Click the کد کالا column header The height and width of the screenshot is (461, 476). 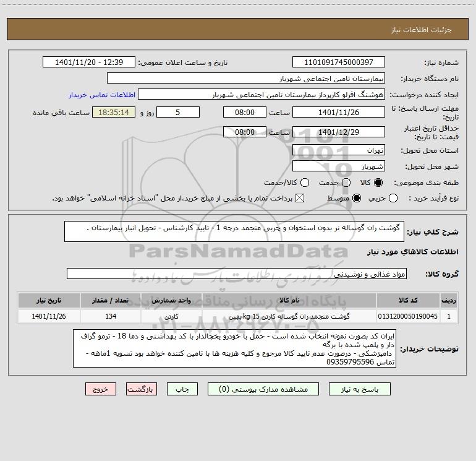(x=408, y=300)
